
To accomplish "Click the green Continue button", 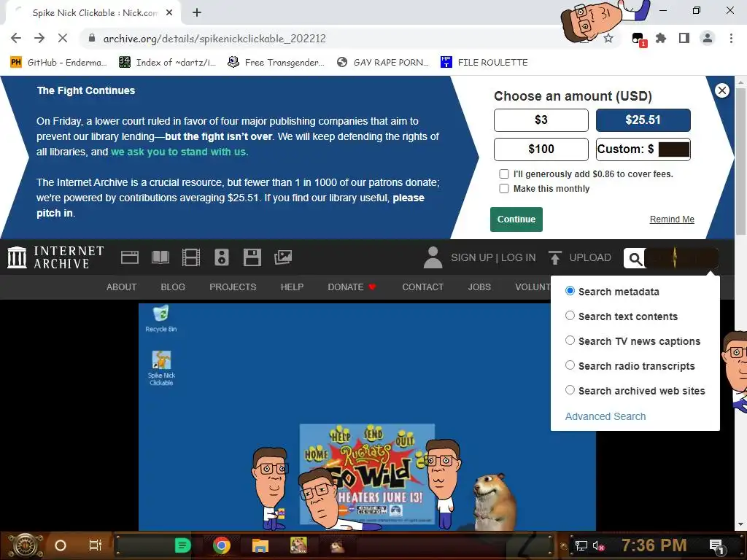I will [516, 219].
